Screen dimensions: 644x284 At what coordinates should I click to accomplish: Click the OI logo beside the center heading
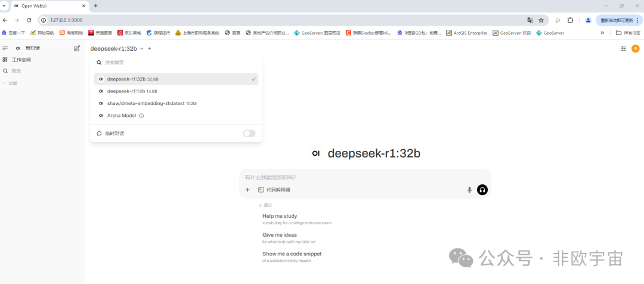click(x=316, y=153)
